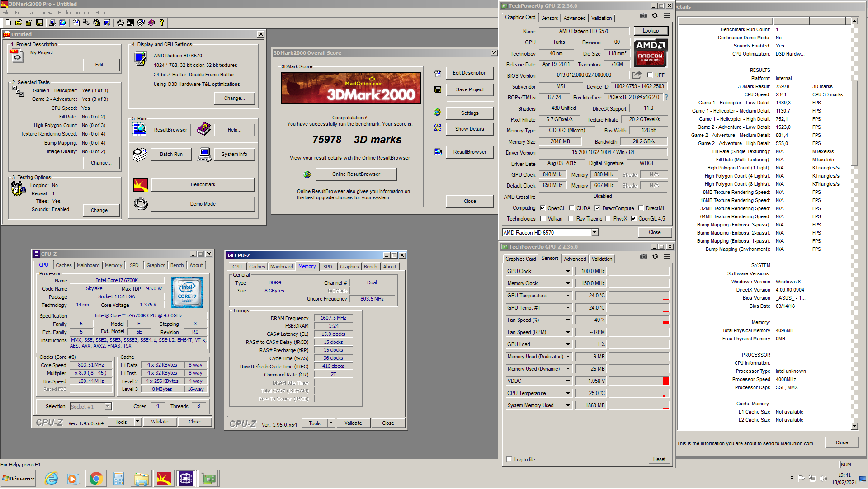Click the AMD Radeon Graphics logo in GPU-Z
Screen dimensions: 868x489
tap(651, 53)
